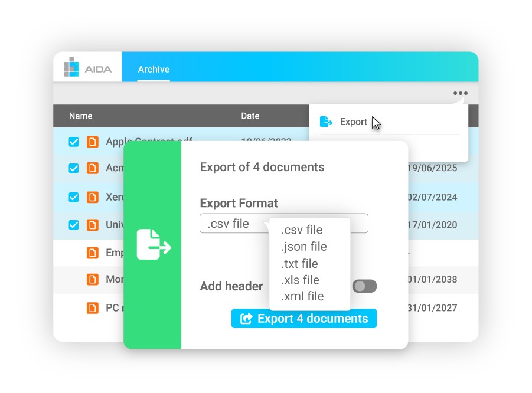Screen dimensions: 532x393
Task: Click the Export icon in context menu
Action: click(327, 122)
